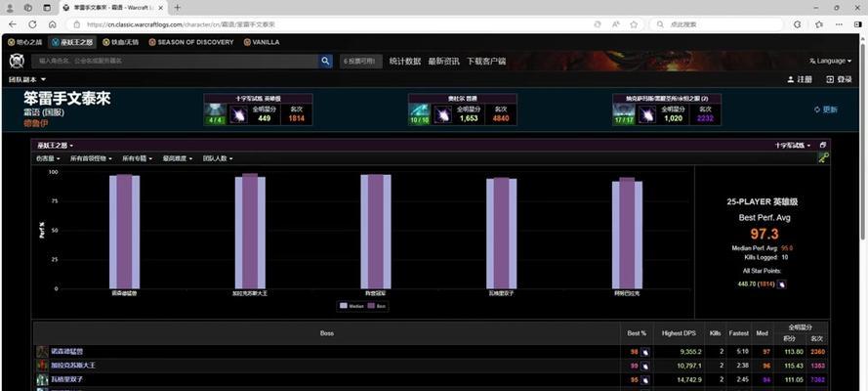The height and width of the screenshot is (391, 868).
Task: Click the Warcraft Logs site logo
Action: (17, 61)
